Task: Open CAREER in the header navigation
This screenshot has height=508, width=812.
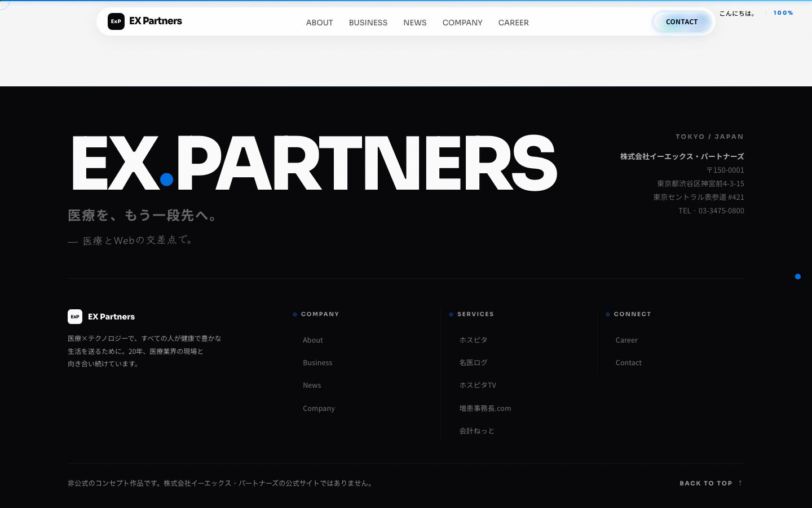Action: tap(514, 23)
